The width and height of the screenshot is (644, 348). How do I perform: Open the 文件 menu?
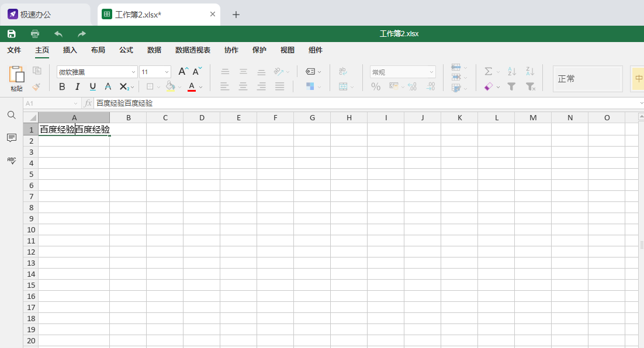(x=14, y=50)
